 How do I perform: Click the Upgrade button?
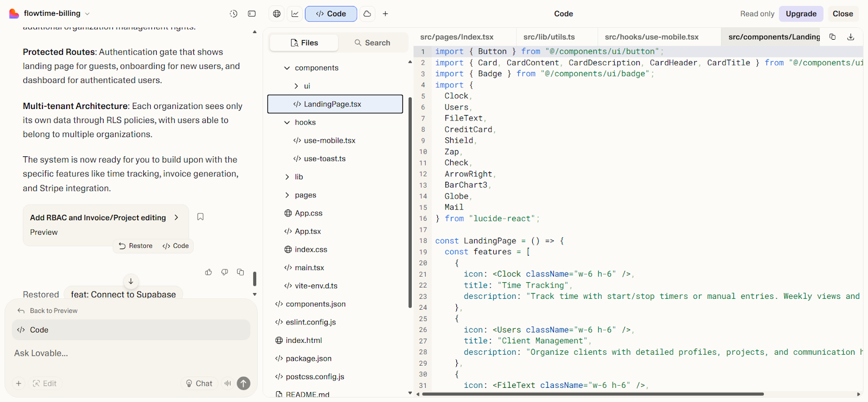tap(801, 14)
